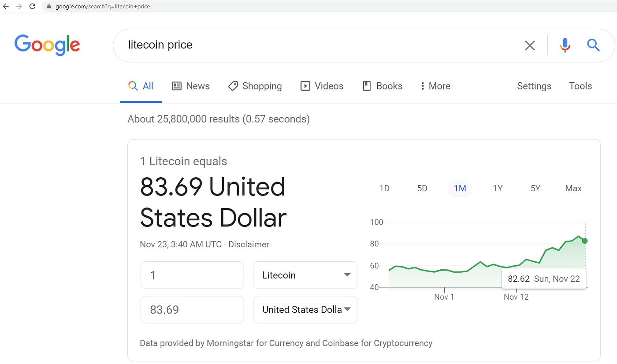Select the 1D chart range
The width and height of the screenshot is (617, 364).
click(384, 189)
